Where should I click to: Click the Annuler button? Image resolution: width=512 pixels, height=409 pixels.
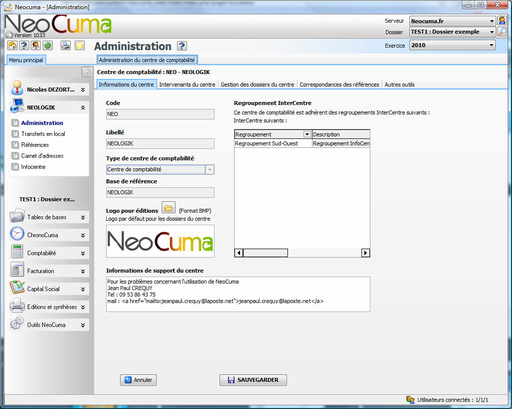point(138,380)
